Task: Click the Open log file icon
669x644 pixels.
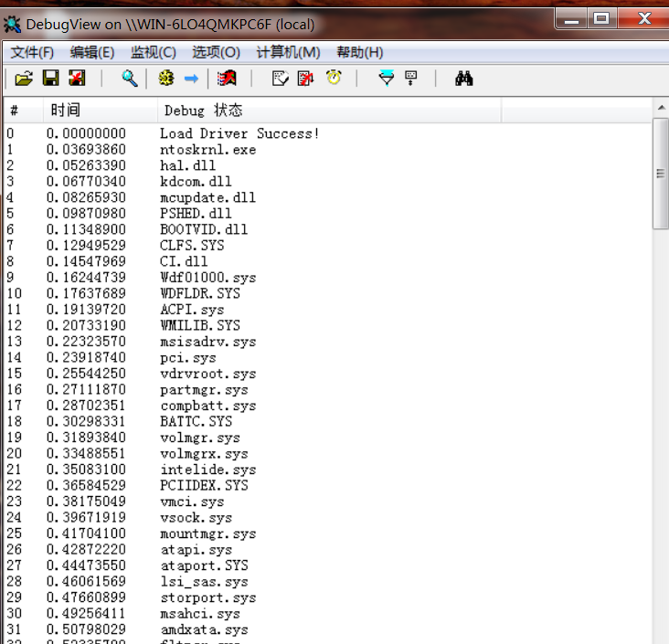Action: tap(24, 79)
